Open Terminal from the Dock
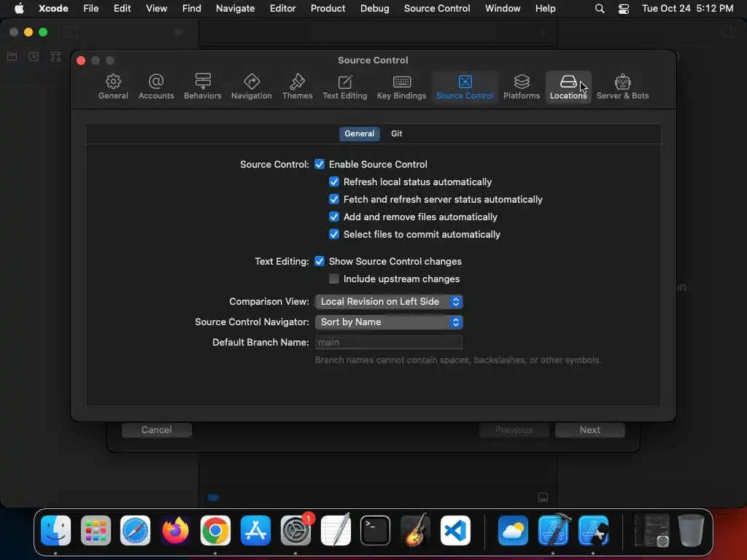 coord(376,530)
